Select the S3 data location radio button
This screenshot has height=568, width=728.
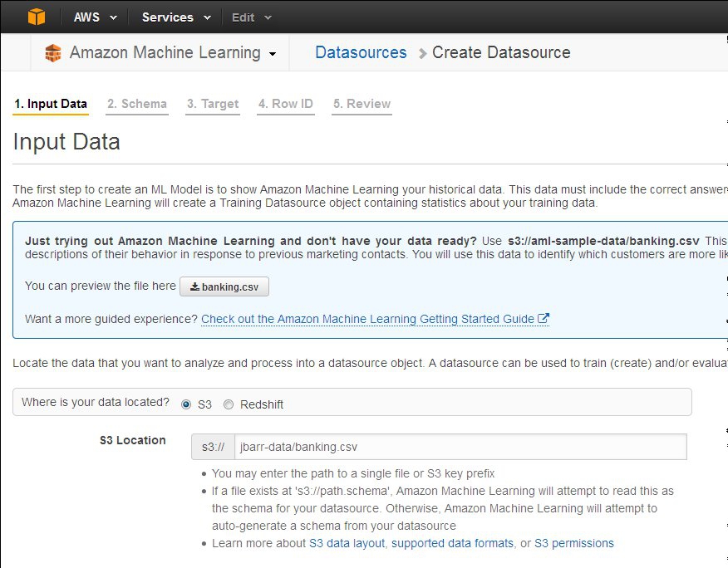[186, 404]
